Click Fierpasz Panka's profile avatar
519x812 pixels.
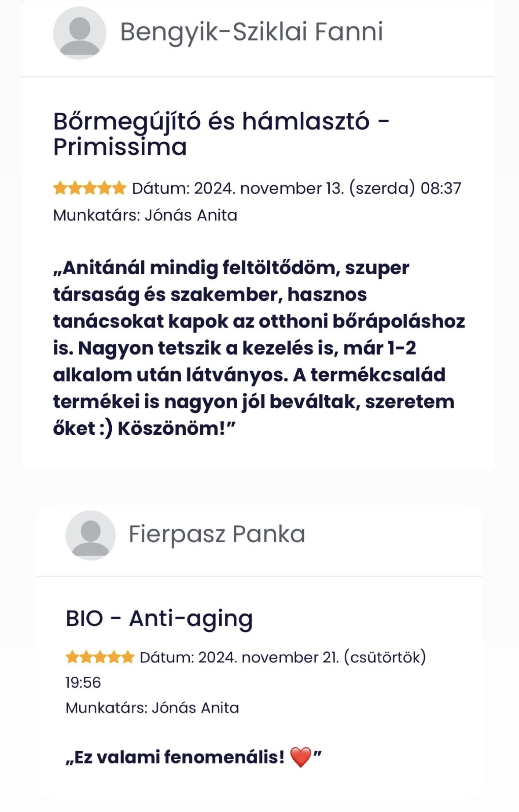(x=91, y=535)
